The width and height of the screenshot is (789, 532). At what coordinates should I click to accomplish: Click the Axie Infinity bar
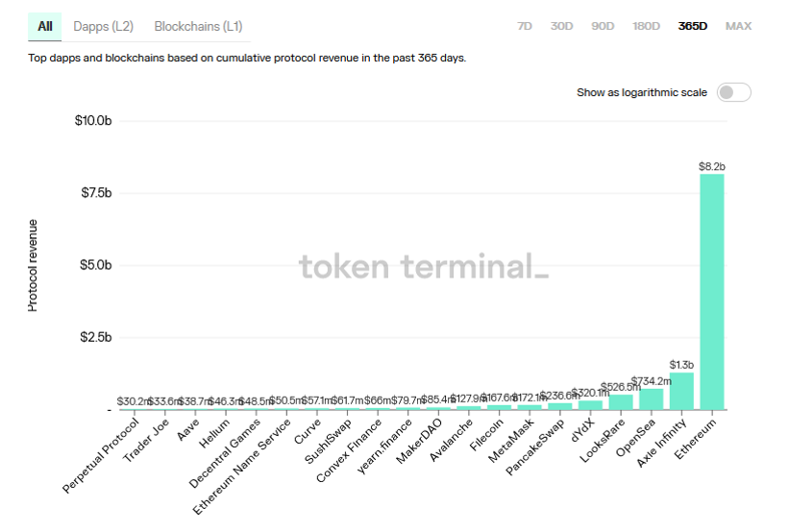681,391
